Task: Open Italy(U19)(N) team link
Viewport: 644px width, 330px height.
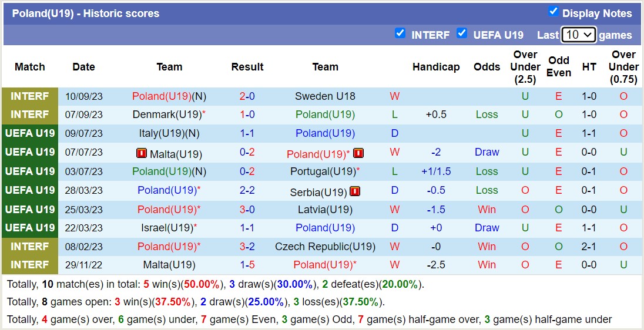Action: (169, 133)
